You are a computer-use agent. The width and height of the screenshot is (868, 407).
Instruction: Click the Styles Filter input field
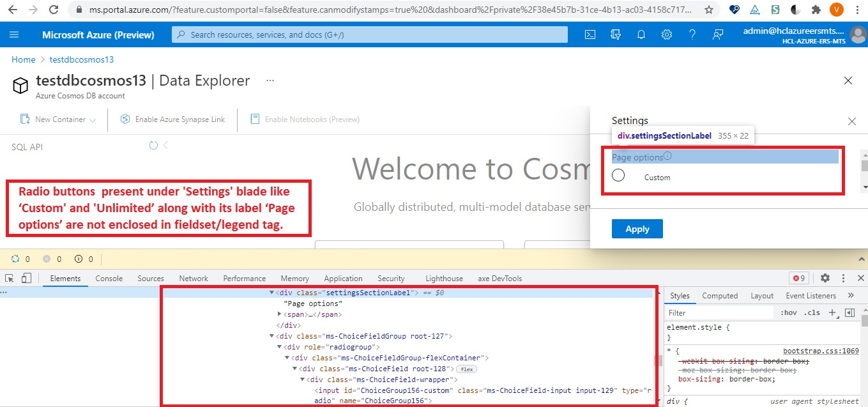[x=720, y=313]
